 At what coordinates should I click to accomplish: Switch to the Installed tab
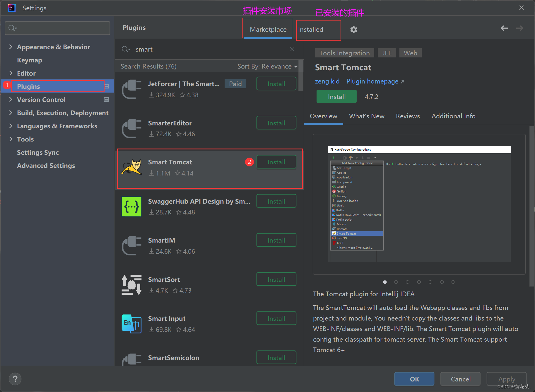click(311, 30)
